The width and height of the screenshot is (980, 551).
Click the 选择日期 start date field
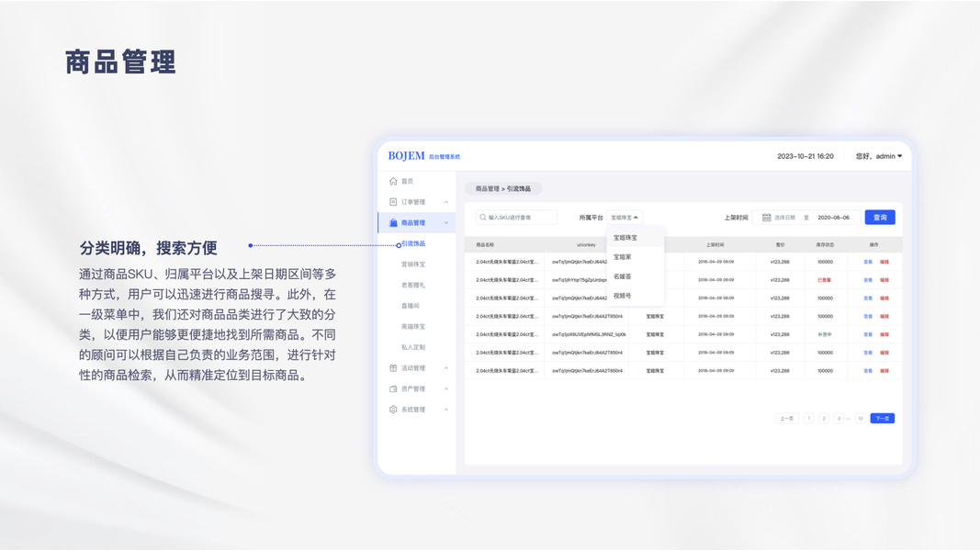click(x=785, y=218)
